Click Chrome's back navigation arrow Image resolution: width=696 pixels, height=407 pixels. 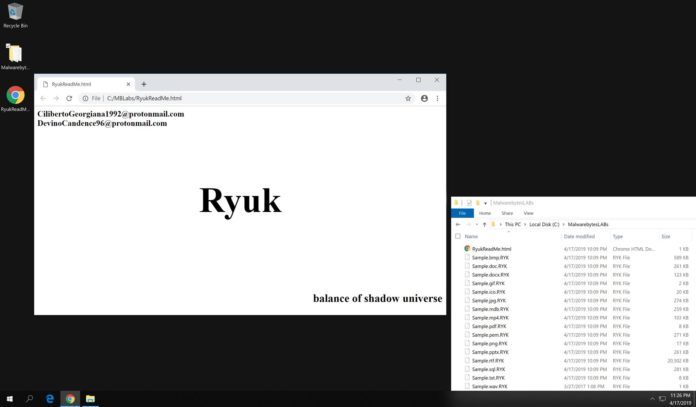[x=43, y=99]
